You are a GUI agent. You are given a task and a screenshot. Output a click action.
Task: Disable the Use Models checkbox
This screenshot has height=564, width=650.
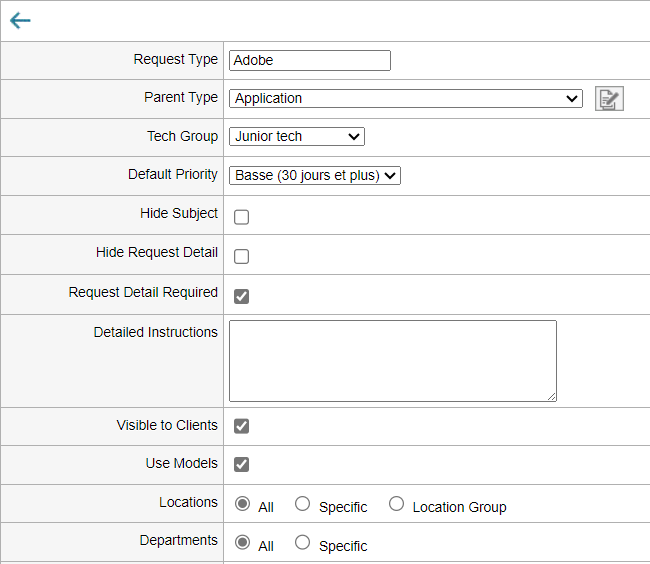(x=241, y=464)
